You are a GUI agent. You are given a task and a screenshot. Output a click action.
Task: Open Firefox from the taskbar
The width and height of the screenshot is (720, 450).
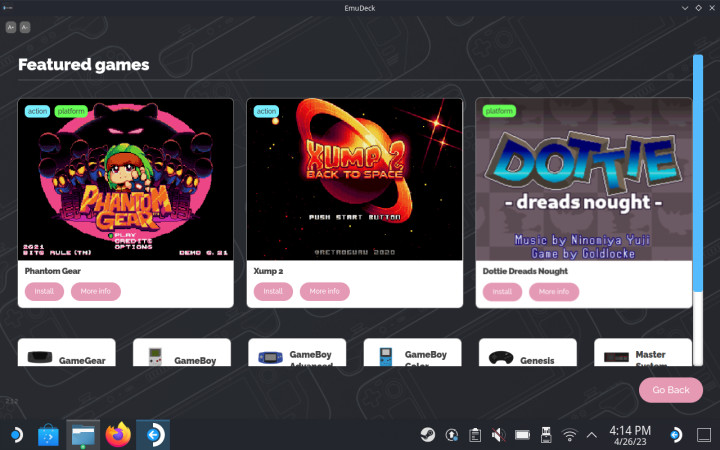(118, 435)
